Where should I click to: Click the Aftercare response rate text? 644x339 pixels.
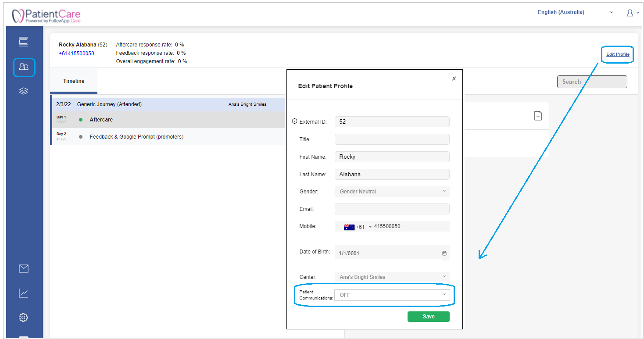pyautogui.click(x=150, y=45)
